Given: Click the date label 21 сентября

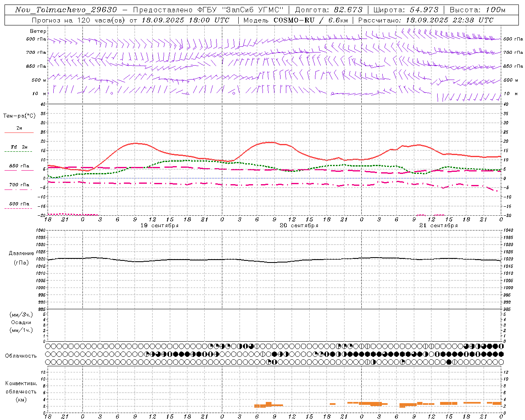Looking at the screenshot, I should pos(438,226).
